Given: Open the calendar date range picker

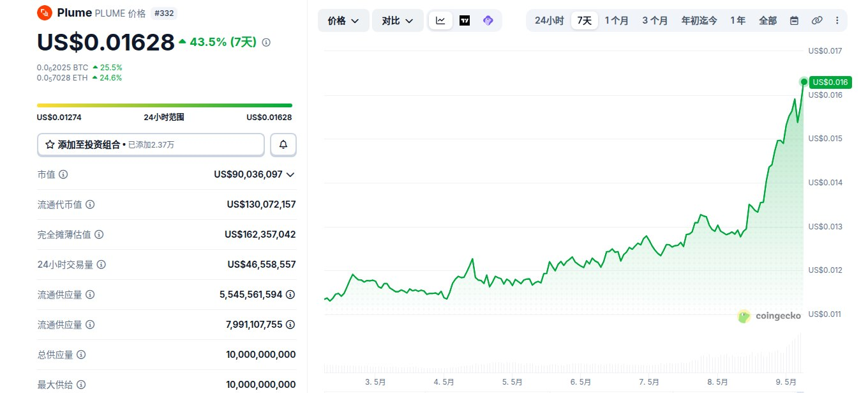Looking at the screenshot, I should (x=794, y=20).
